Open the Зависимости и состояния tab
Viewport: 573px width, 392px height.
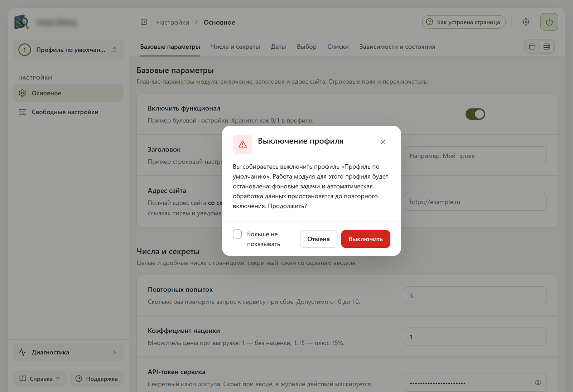coord(397,47)
